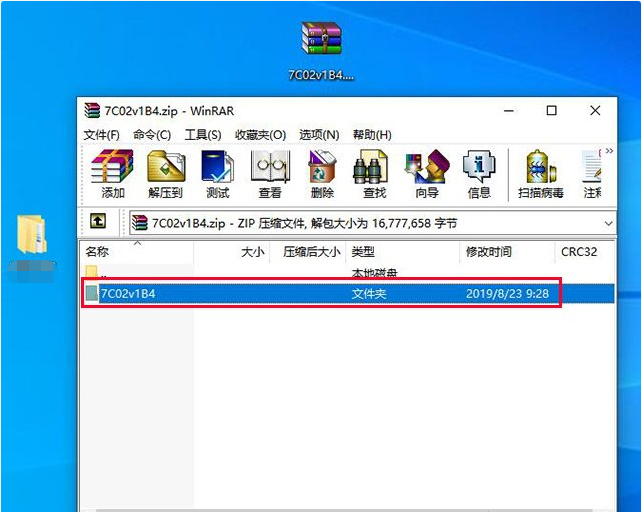Close the WinRAR window
642x512 pixels.
595,111
